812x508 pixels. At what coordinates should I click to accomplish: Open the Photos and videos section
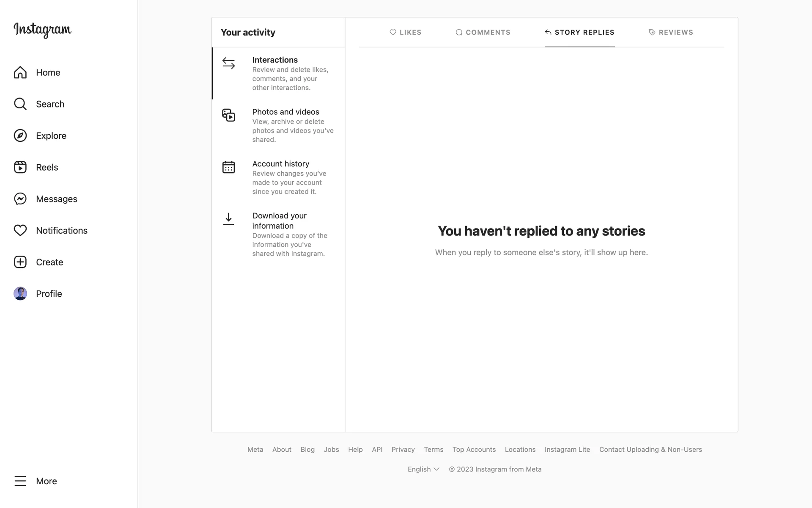pos(285,112)
